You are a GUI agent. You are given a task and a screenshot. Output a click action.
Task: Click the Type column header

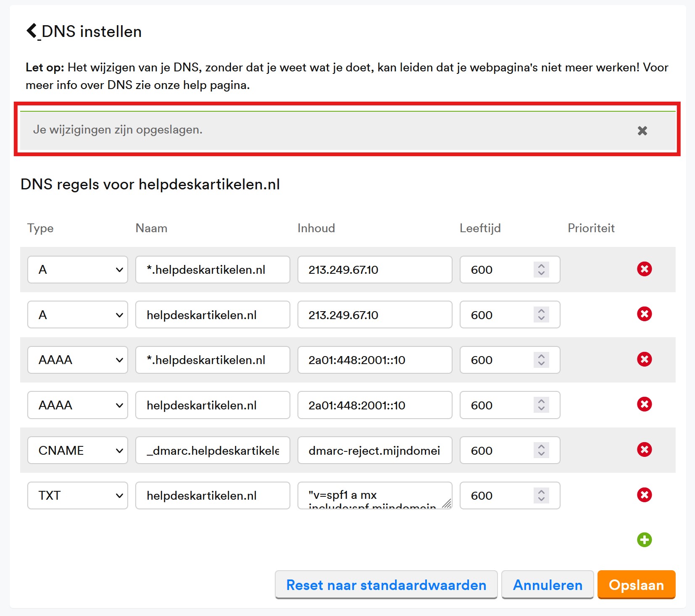pyautogui.click(x=40, y=228)
